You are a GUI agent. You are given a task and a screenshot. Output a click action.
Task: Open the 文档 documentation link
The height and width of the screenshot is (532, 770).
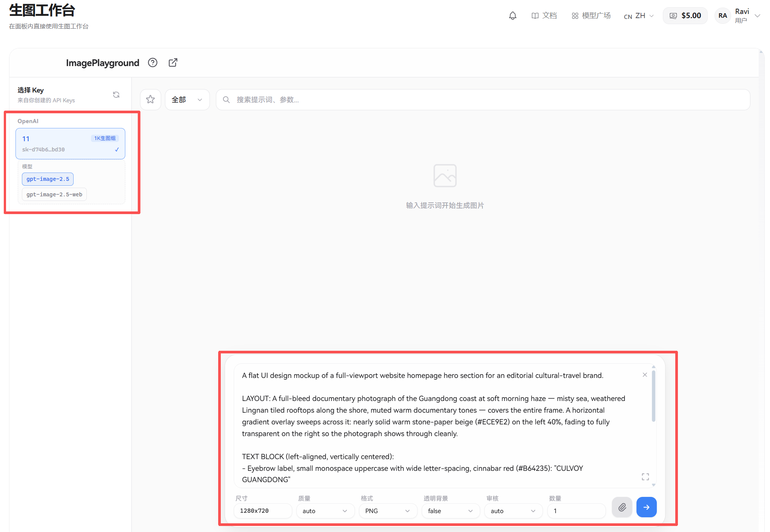pos(544,15)
